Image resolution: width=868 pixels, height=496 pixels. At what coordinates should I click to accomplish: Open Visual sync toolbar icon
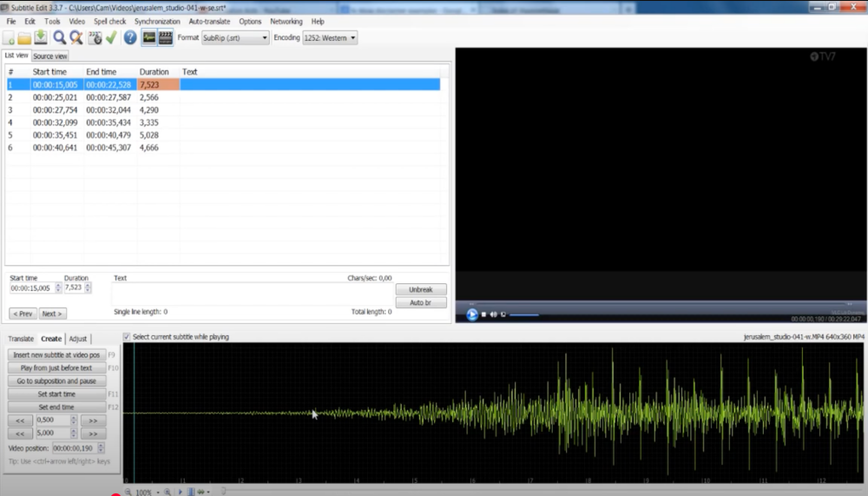[x=95, y=37]
